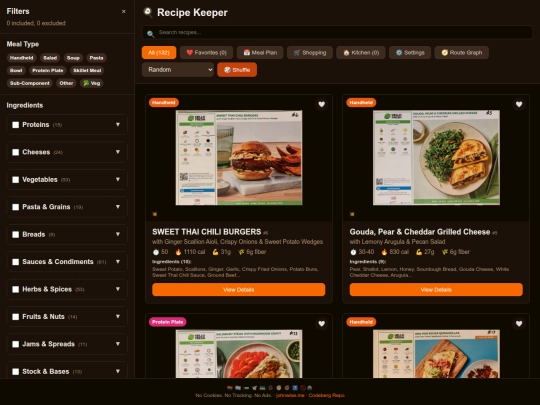Expand the Vegetables ingredient group arrow
This screenshot has height=405, width=540.
(x=118, y=179)
